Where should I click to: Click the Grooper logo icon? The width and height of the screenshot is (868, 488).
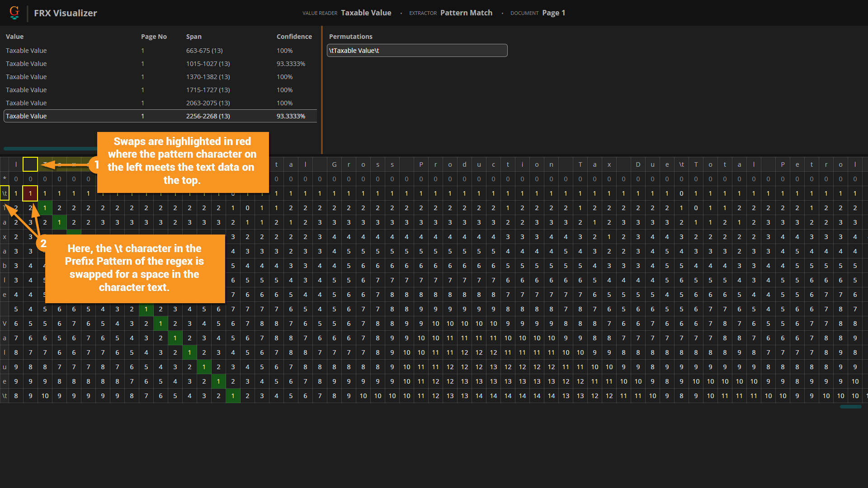click(x=14, y=13)
